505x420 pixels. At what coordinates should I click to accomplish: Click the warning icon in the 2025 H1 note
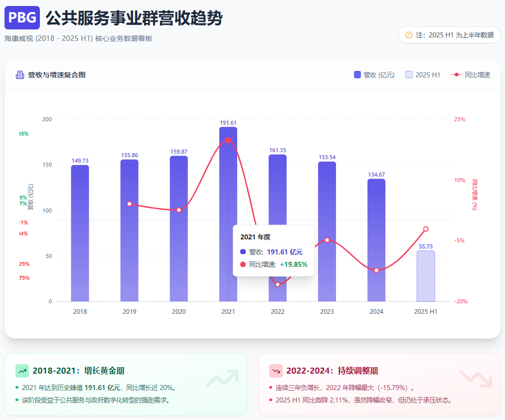point(409,35)
